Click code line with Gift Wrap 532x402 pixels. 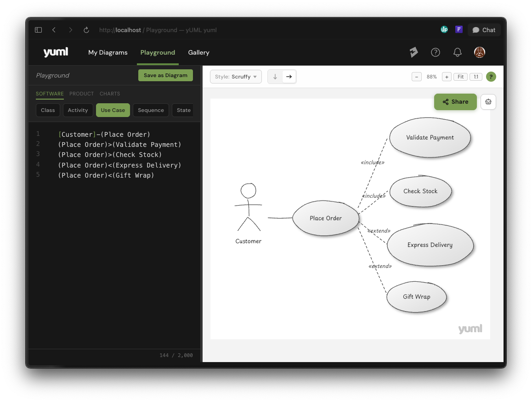(x=106, y=175)
